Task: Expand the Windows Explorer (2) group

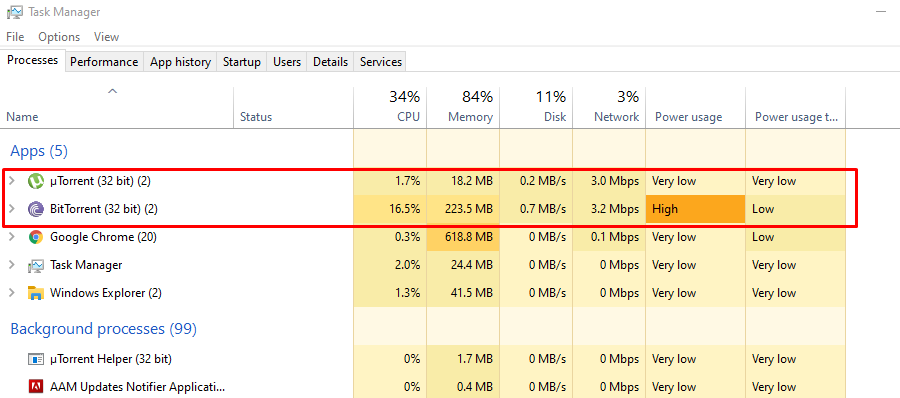Action: click(x=12, y=293)
